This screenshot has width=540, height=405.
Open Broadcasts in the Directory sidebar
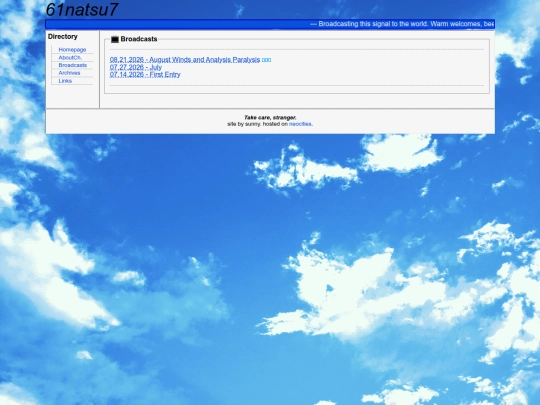click(72, 65)
